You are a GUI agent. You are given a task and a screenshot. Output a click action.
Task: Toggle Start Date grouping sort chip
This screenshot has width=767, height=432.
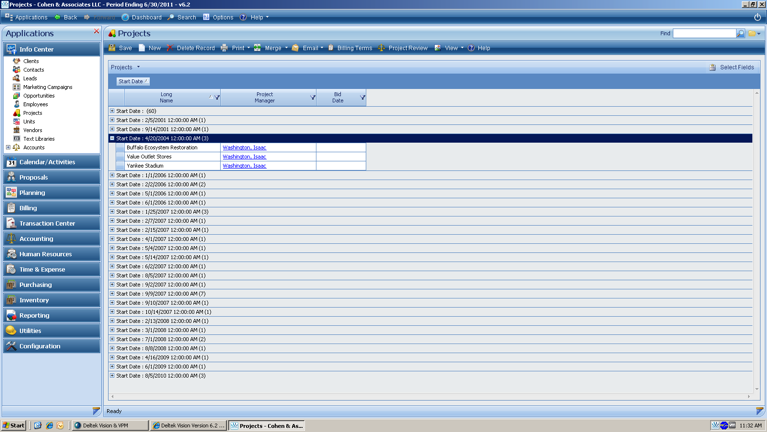[132, 81]
